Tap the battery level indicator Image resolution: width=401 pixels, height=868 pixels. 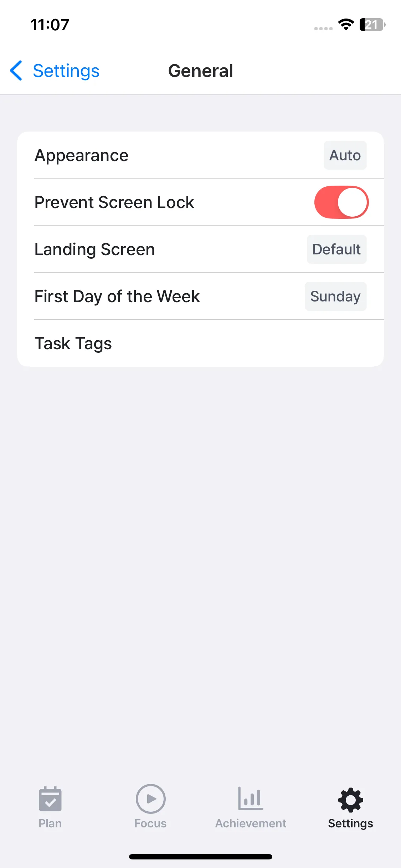tap(372, 25)
